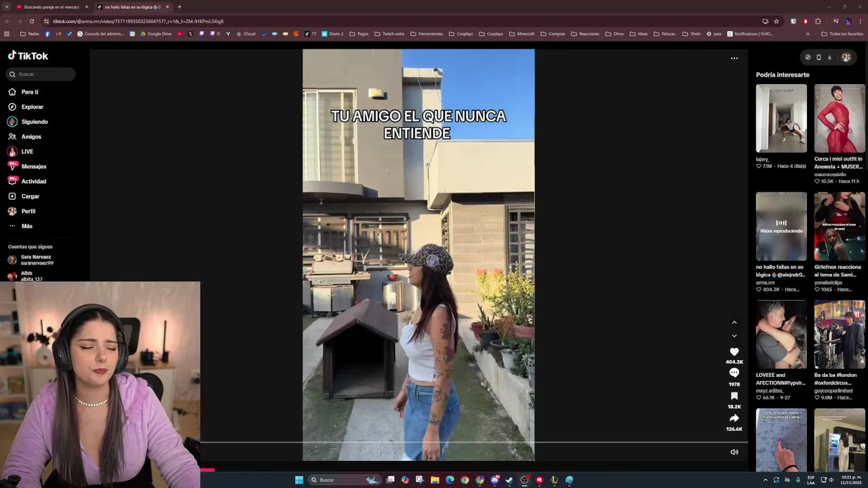Open the Minecraft bookmarks folder
Image resolution: width=868 pixels, height=488 pixels.
[x=521, y=34]
